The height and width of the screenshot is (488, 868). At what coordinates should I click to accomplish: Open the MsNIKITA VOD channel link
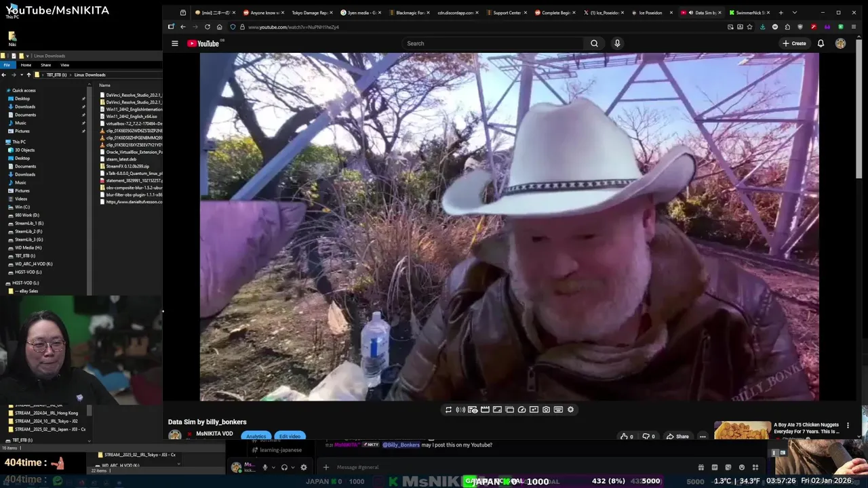[214, 434]
